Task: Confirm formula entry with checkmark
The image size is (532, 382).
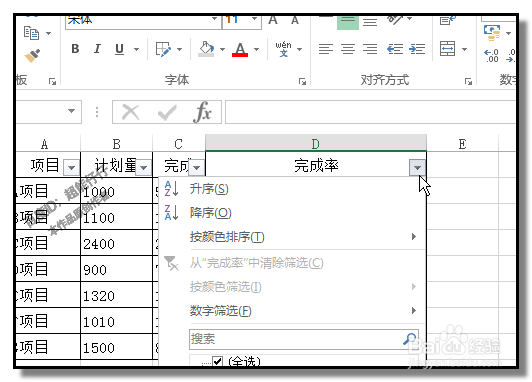Action: click(167, 112)
